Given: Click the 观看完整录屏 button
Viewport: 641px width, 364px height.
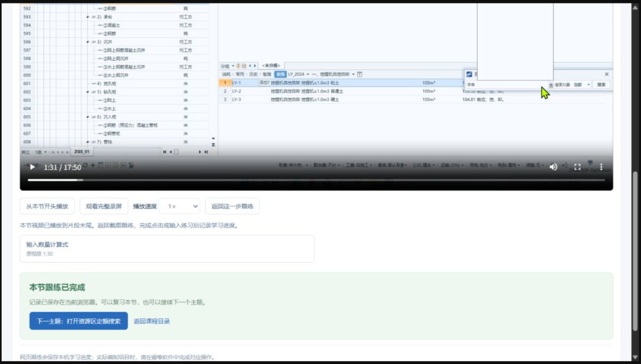Looking at the screenshot, I should pos(104,206).
